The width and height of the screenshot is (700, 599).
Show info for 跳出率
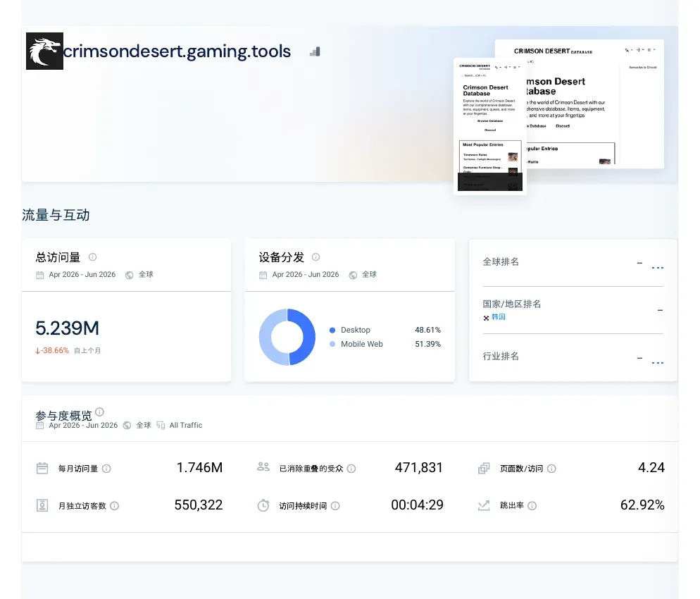pos(532,506)
